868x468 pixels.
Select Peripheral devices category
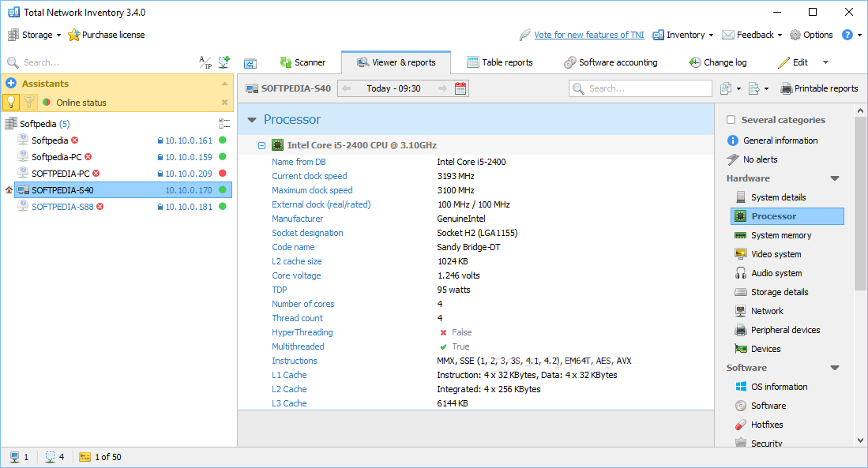[778, 330]
